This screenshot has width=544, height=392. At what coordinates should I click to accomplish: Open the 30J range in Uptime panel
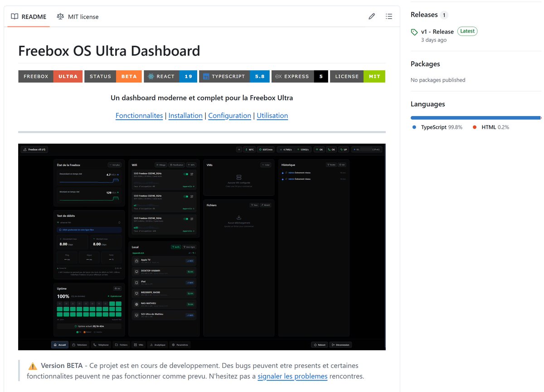click(x=117, y=288)
